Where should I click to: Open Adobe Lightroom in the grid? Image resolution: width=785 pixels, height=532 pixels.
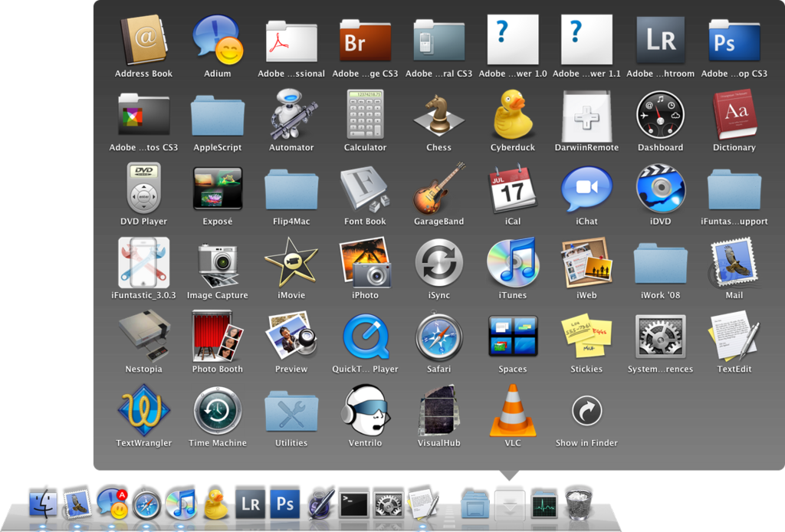(x=660, y=40)
